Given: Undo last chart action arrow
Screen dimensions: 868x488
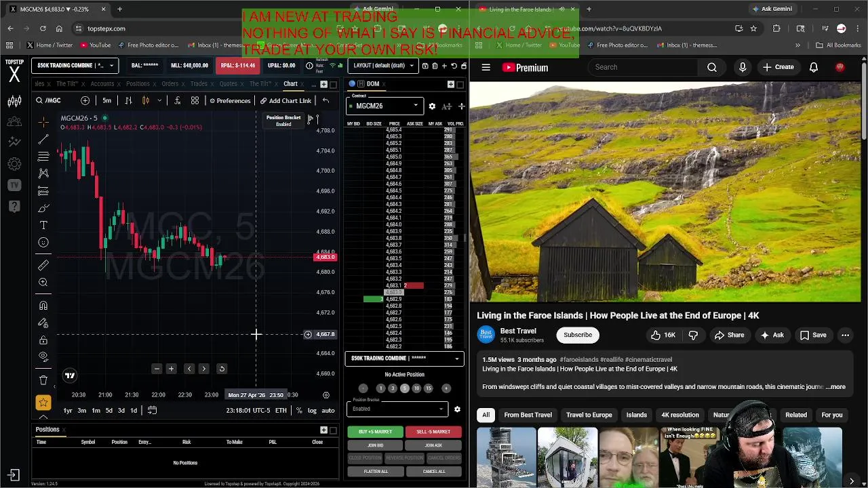Looking at the screenshot, I should 325,101.
